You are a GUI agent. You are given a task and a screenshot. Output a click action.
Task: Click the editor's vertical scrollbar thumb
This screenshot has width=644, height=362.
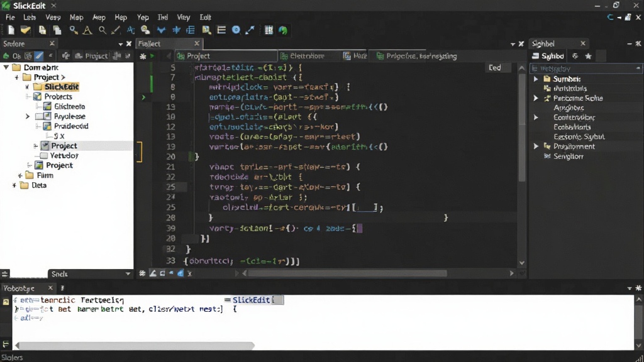click(521, 127)
